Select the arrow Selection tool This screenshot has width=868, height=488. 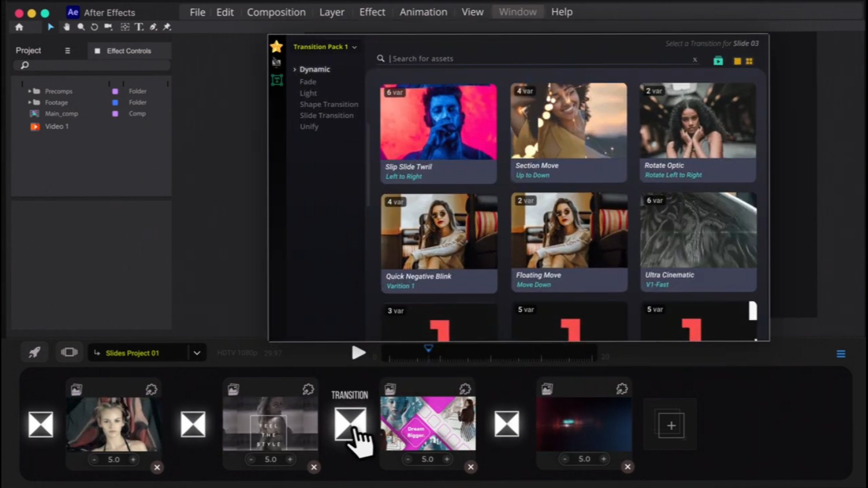(51, 27)
